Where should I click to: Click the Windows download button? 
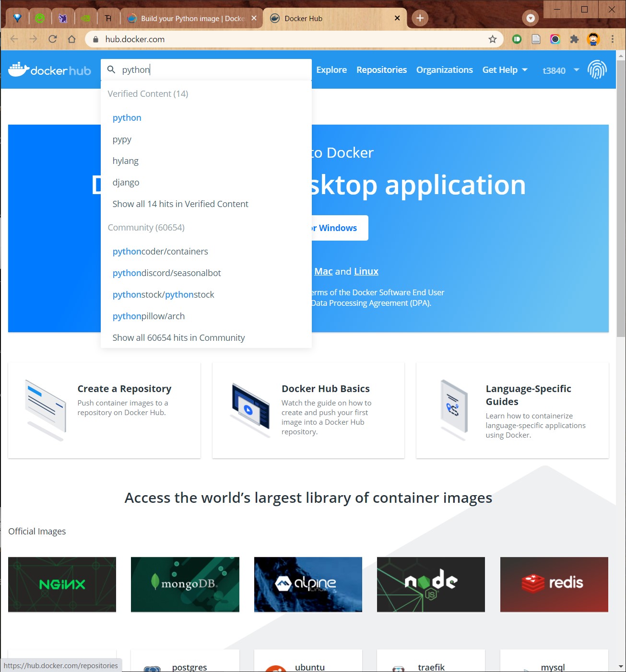coord(340,228)
